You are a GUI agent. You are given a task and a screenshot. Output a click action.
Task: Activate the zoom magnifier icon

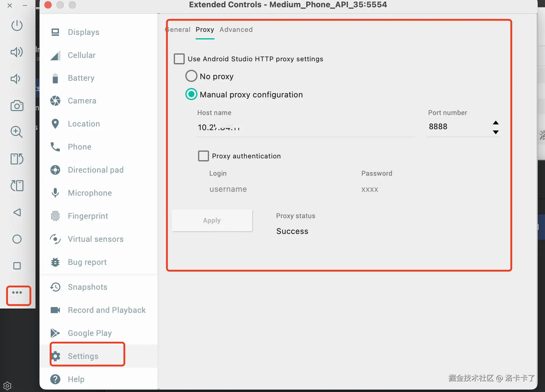17,132
